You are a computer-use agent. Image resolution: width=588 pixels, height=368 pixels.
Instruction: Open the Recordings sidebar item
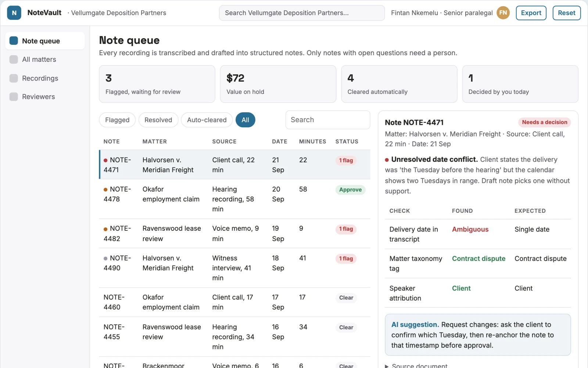point(45,78)
